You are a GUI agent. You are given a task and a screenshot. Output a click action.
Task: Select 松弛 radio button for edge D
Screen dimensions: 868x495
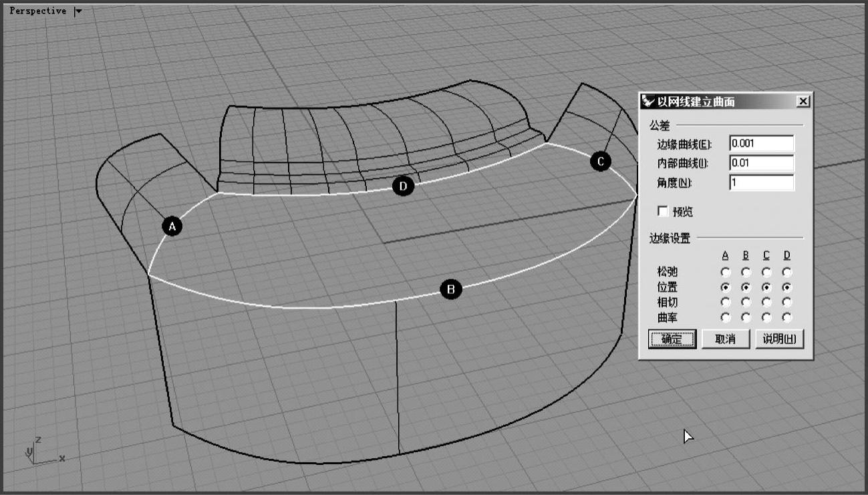[x=787, y=272]
